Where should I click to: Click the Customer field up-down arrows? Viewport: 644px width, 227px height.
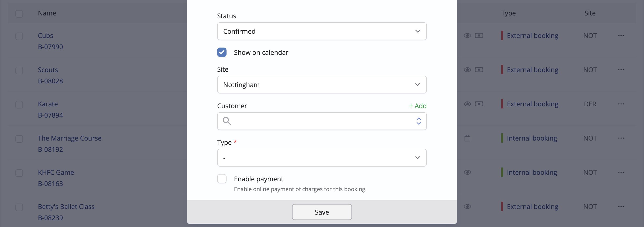click(419, 121)
